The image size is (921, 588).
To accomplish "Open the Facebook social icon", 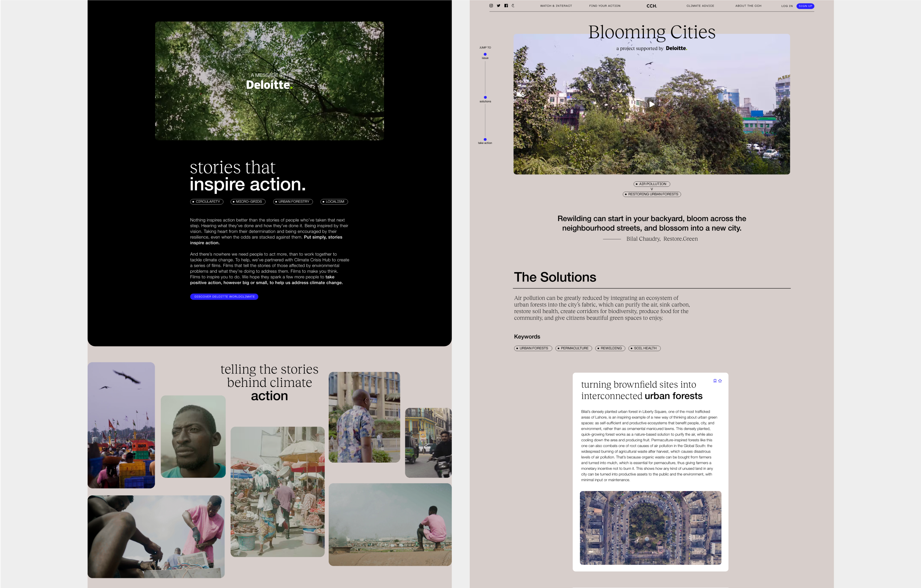I will pos(506,6).
